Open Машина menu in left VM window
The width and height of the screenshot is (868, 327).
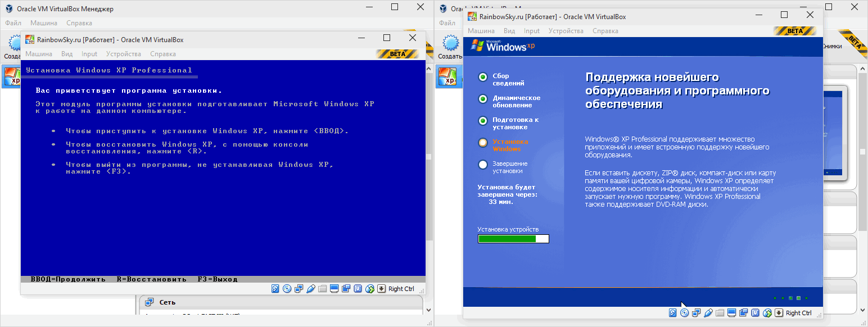pos(39,54)
